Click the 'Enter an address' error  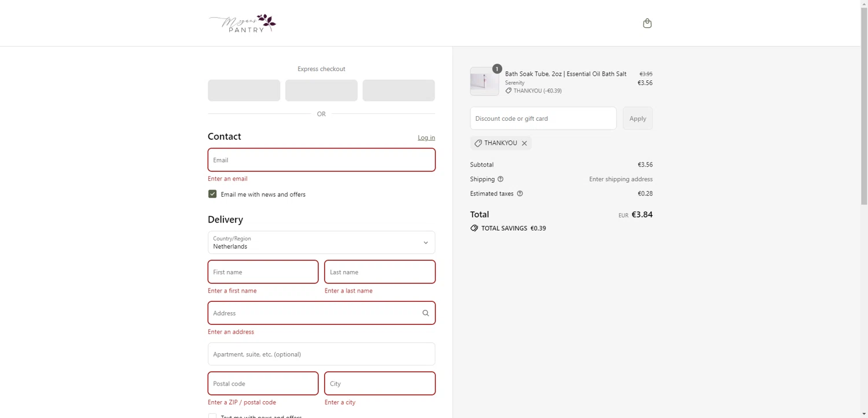231,332
